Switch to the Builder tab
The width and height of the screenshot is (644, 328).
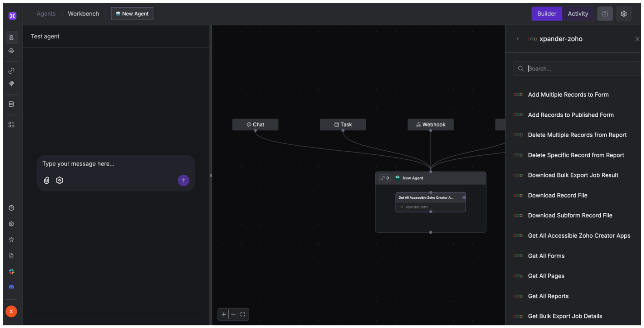[547, 14]
